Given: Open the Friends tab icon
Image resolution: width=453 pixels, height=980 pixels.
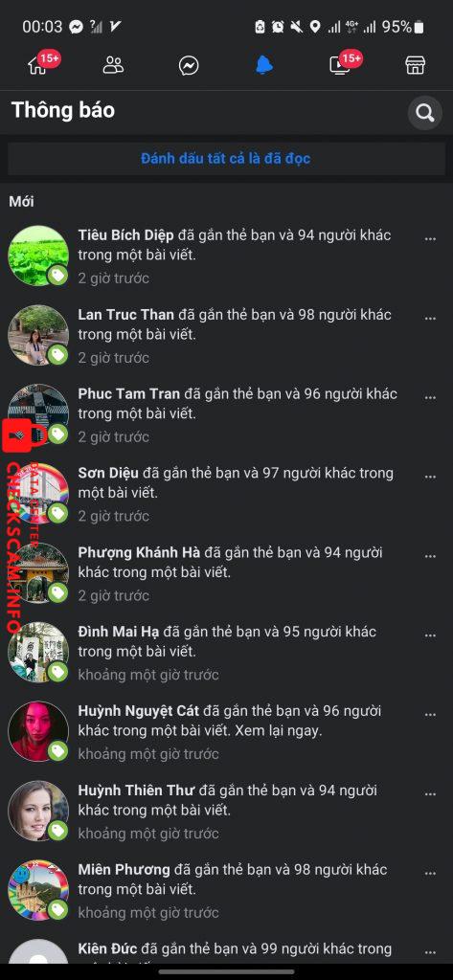Looking at the screenshot, I should [113, 65].
